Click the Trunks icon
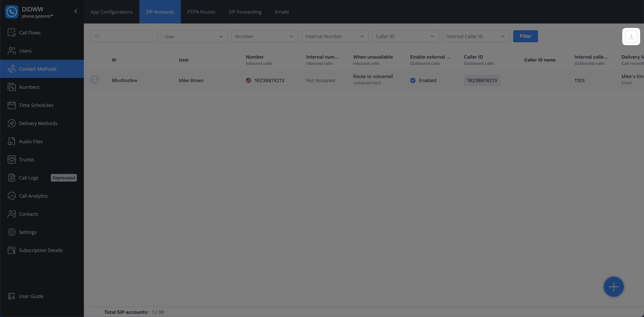Viewport: 644px width, 317px height. point(12,160)
